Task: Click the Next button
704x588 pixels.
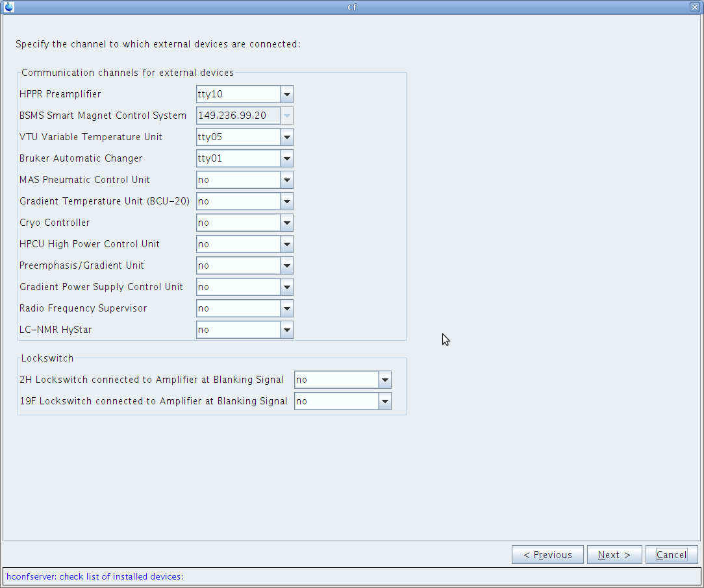Action: (x=614, y=555)
